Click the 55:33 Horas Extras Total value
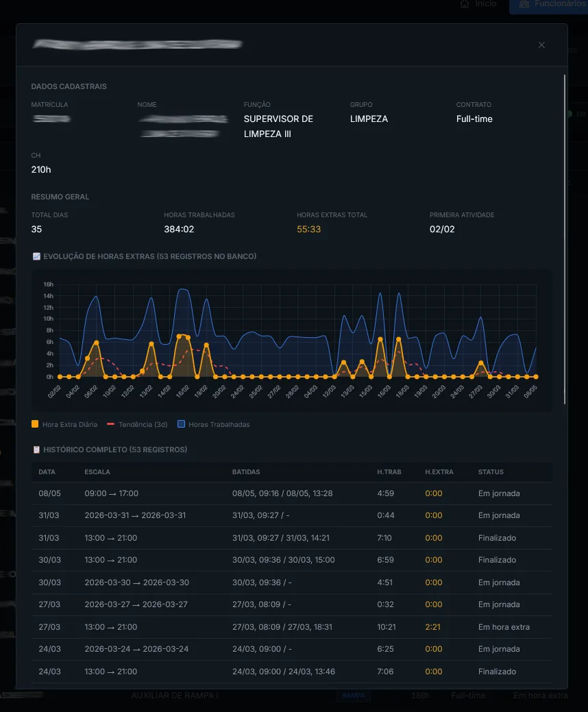Screen dimensions: 588x712 click(x=309, y=230)
